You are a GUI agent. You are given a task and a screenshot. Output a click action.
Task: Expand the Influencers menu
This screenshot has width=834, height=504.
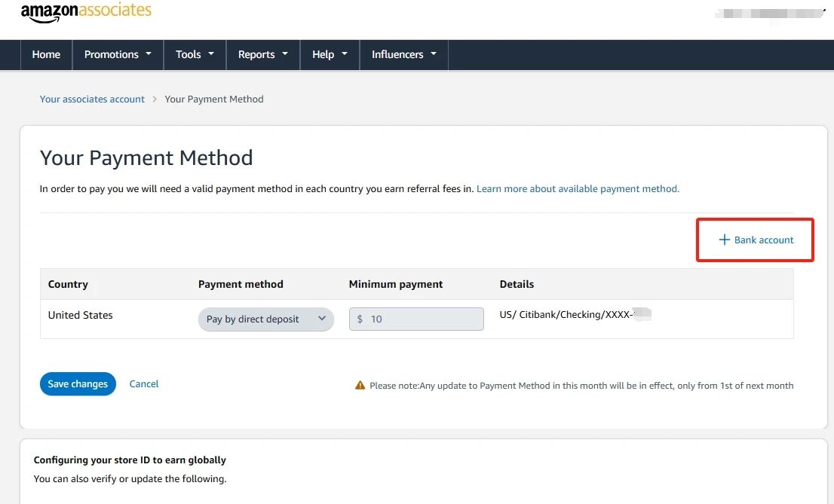tap(404, 54)
